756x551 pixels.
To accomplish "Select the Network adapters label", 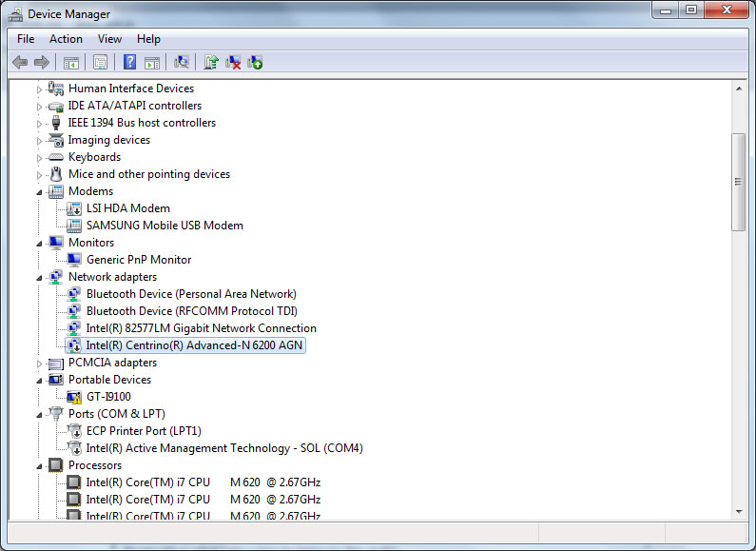I will 113,277.
